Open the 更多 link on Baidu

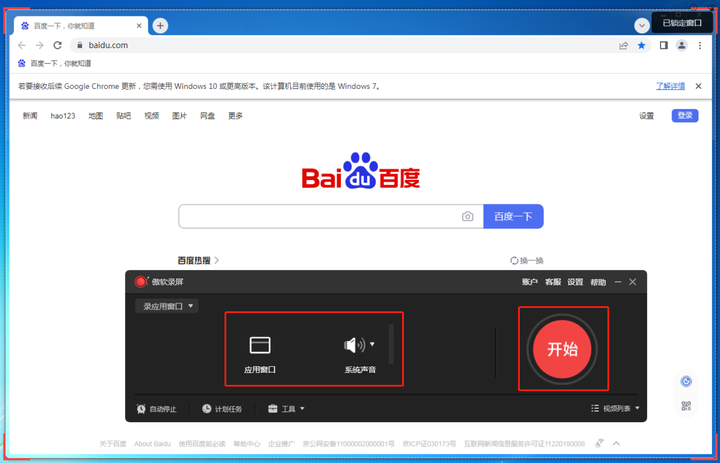(236, 116)
